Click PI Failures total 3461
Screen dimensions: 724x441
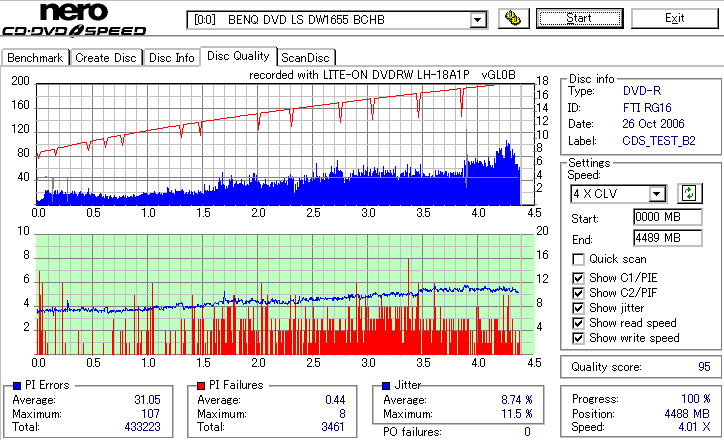[333, 427]
